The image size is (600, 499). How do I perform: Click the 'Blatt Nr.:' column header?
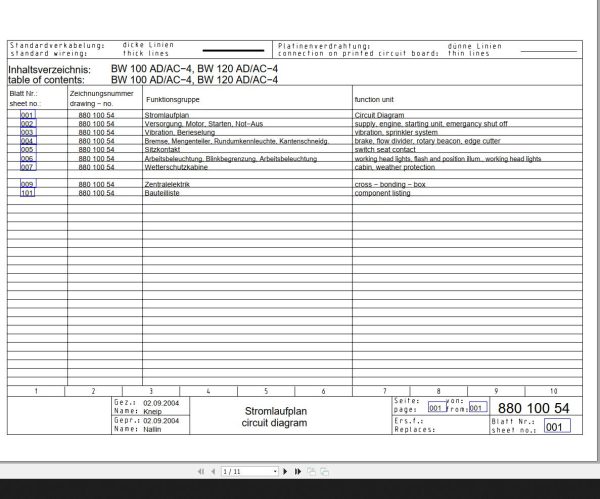(x=23, y=93)
